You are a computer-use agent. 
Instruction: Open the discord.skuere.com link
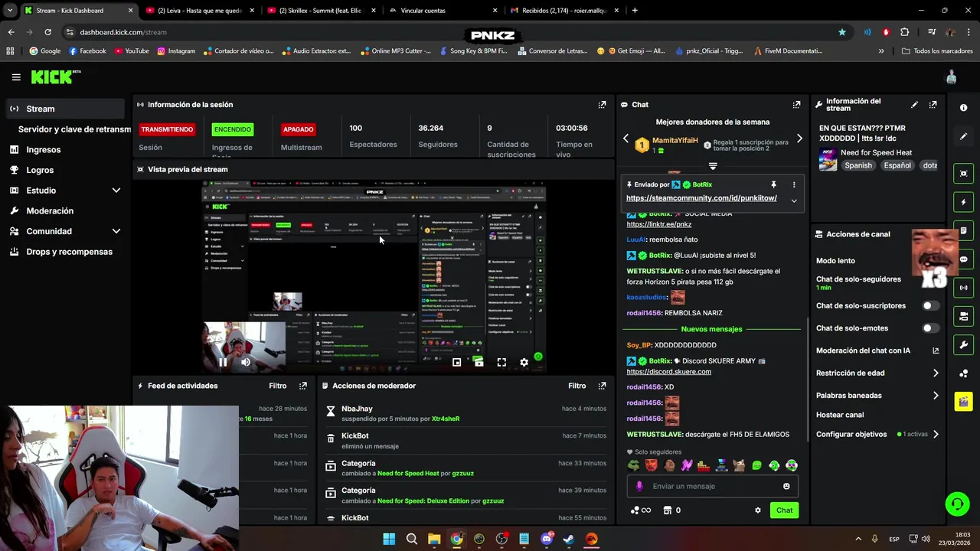(668, 372)
